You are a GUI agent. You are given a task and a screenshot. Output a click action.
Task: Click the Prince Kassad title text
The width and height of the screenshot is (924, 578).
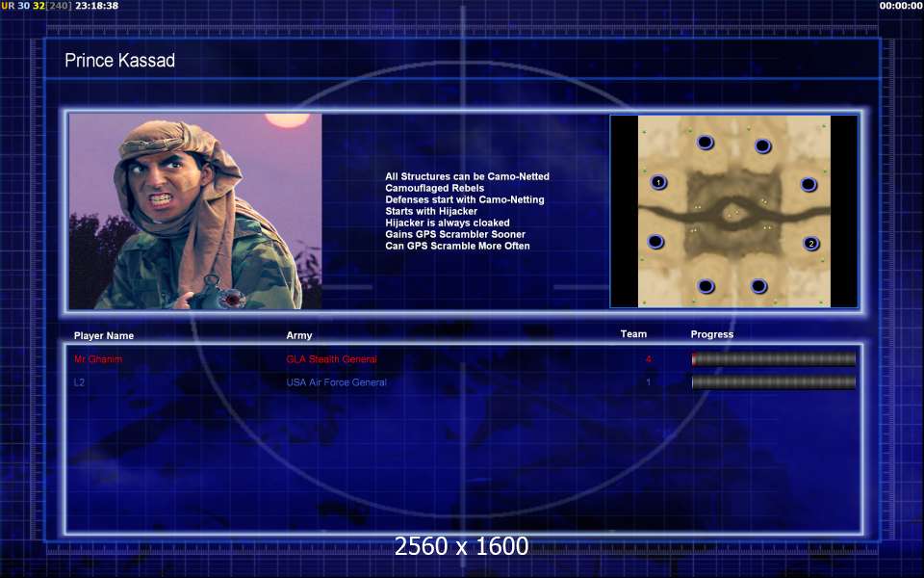(x=119, y=61)
